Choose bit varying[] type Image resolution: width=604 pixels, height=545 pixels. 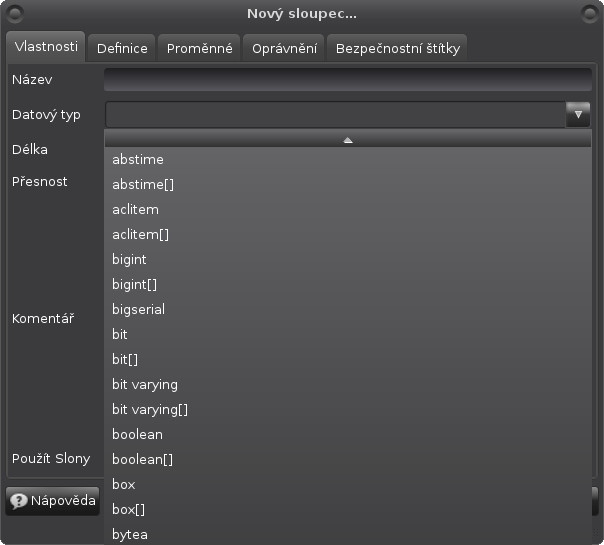(x=348, y=409)
